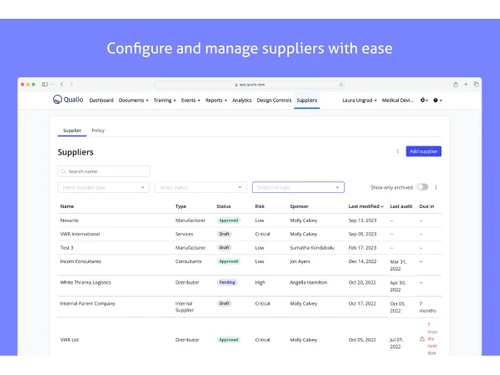The width and height of the screenshot is (500, 375).
Task: Click the Internal Supplier type cell
Action: click(x=184, y=307)
